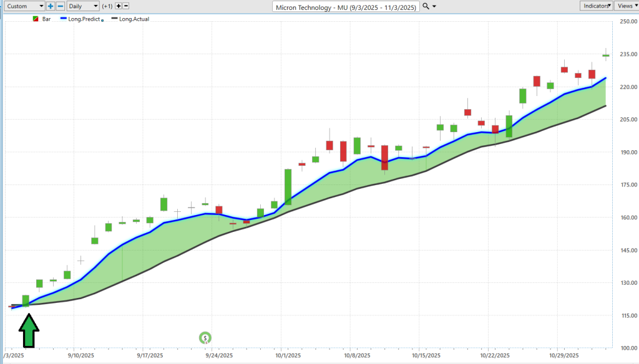The height and width of the screenshot is (364, 639).
Task: Click the magnifying glass search icon
Action: tap(426, 6)
